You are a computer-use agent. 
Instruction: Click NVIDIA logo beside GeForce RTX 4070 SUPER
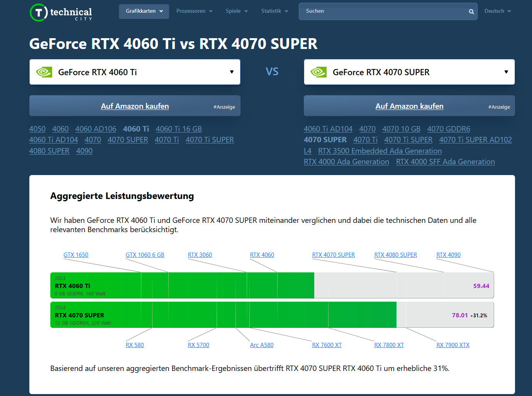319,72
